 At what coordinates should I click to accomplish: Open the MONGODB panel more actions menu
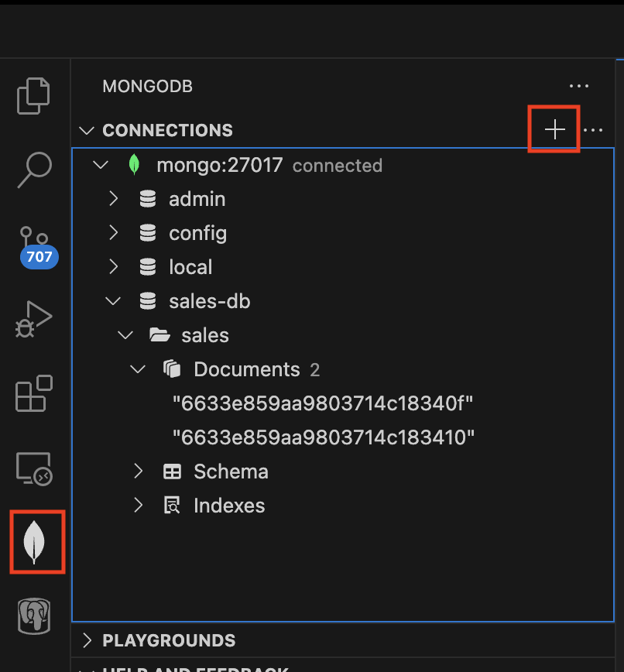(578, 86)
